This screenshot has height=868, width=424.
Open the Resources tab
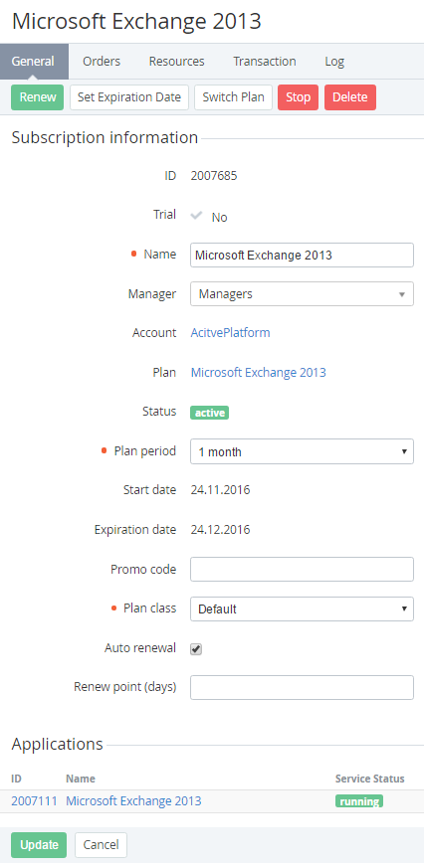(x=177, y=62)
